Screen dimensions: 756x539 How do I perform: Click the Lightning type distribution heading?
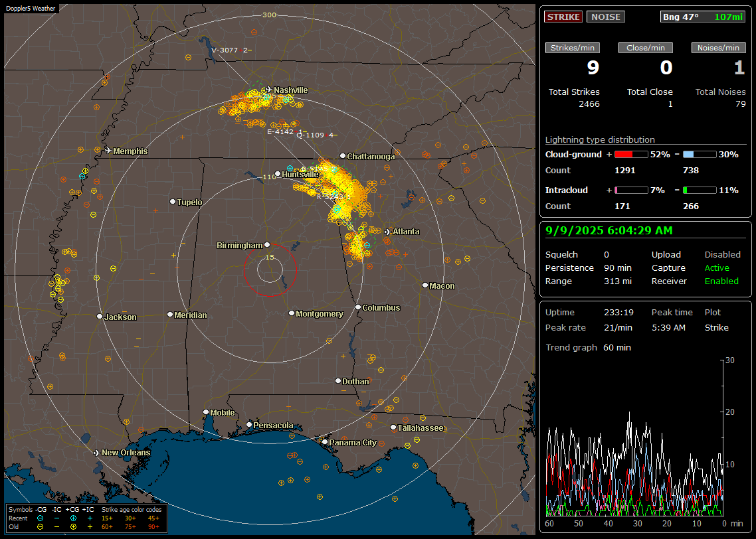point(600,139)
